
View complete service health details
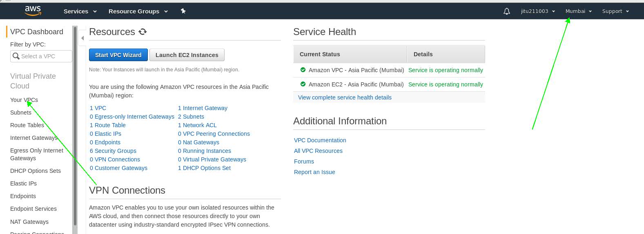click(345, 97)
